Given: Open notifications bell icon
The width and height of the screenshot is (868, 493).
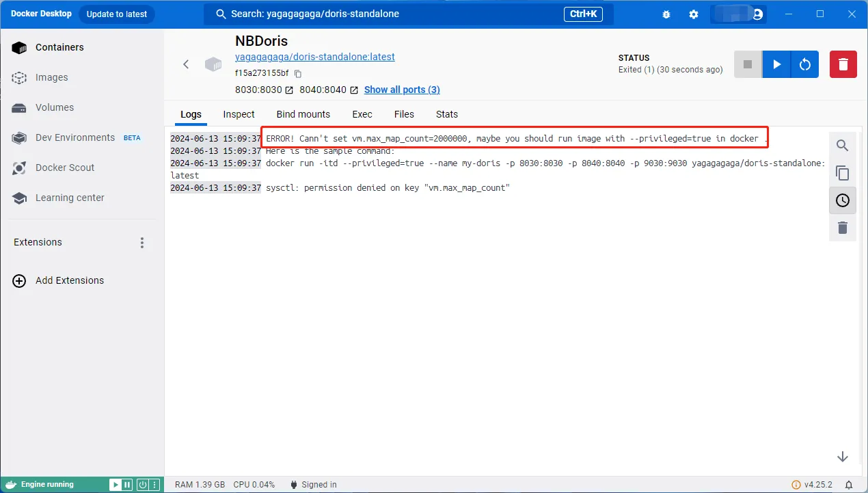Looking at the screenshot, I should coord(849,485).
